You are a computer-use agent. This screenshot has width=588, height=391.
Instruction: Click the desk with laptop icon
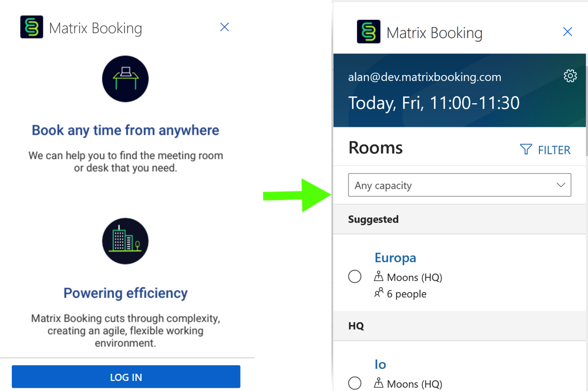point(125,79)
